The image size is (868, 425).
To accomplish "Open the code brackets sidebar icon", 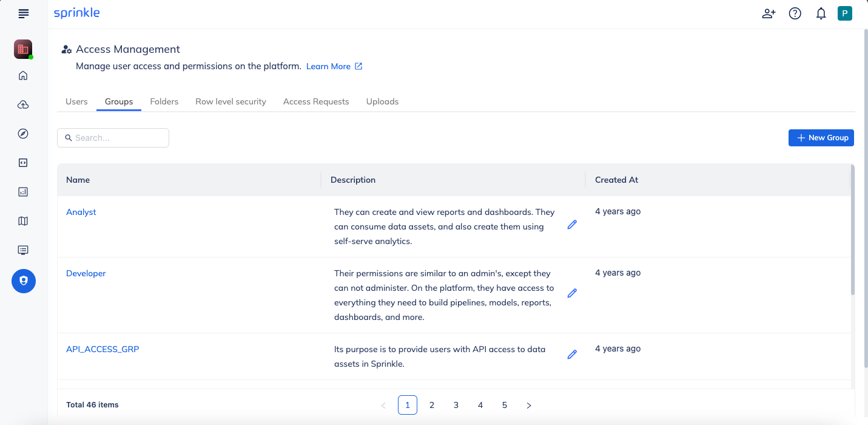I will (x=23, y=163).
